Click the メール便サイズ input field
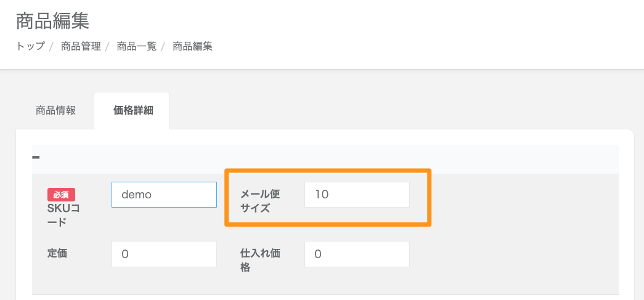 (x=357, y=195)
